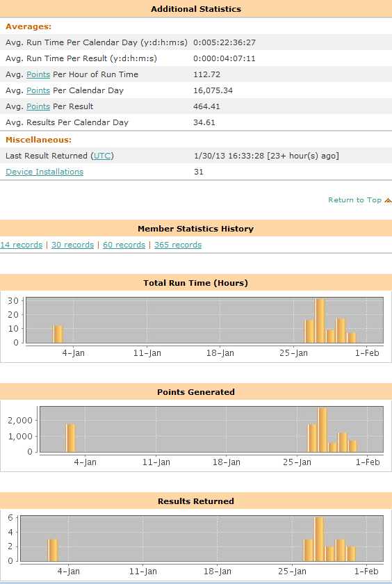Click tallest bar in Total Run Time chart

pyautogui.click(x=320, y=321)
